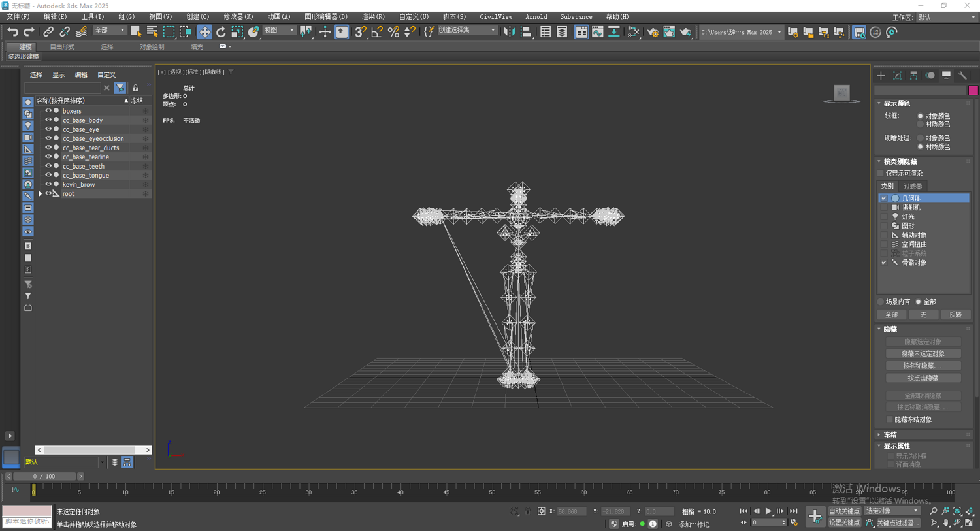Activate the Unlink Selection broken-chain tool

(65, 32)
